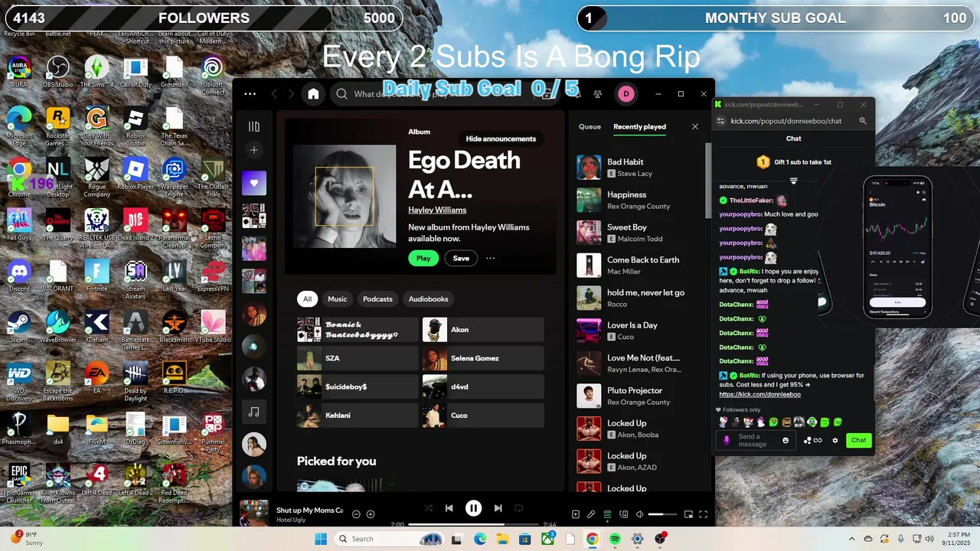Image resolution: width=980 pixels, height=551 pixels.
Task: Launch Steam from the desktop
Action: click(x=19, y=326)
